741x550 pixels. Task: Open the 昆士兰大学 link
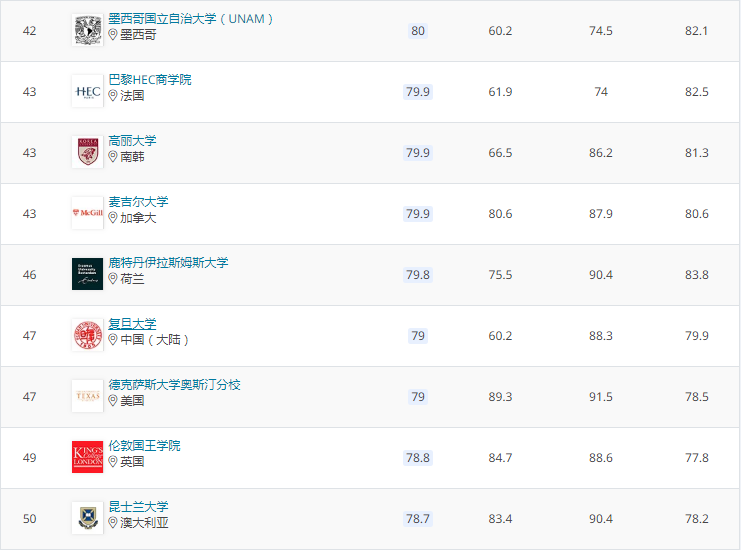(138, 507)
